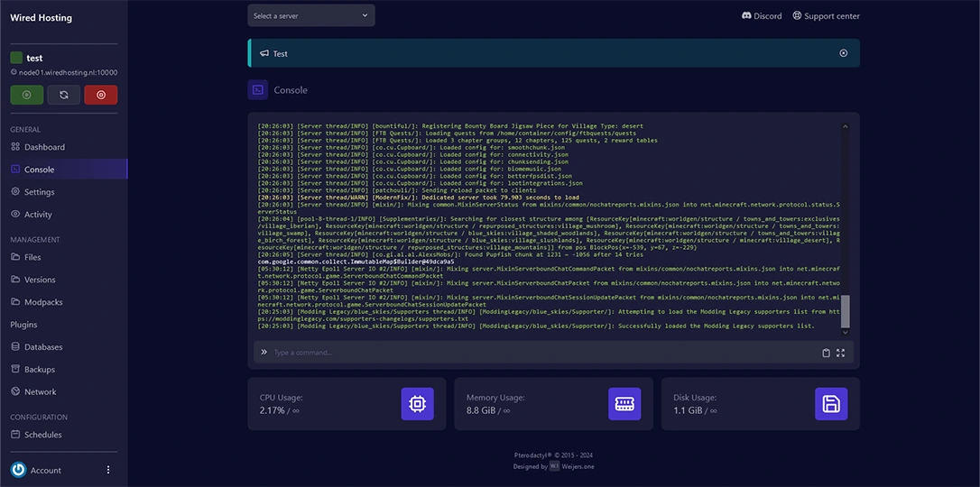This screenshot has height=487, width=980.
Task: Click the megaphone icon in Test banner
Action: [x=264, y=54]
